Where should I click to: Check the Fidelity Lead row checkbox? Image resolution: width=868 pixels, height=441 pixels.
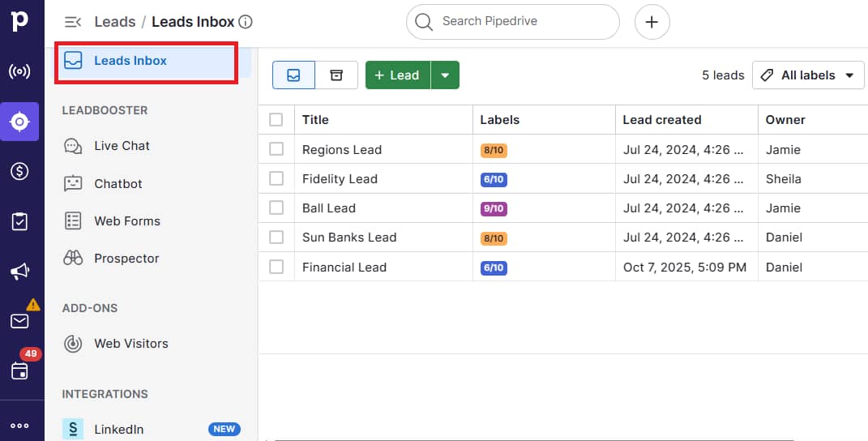click(x=276, y=178)
